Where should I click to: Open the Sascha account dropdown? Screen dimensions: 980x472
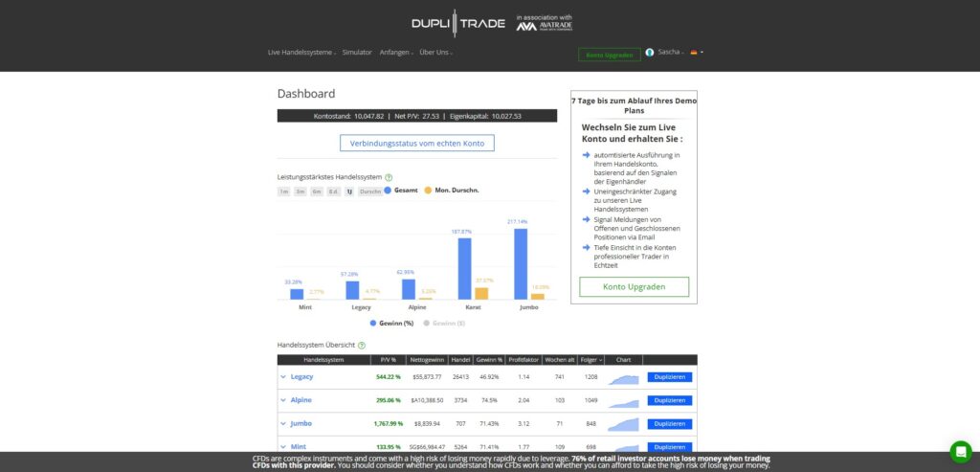click(x=671, y=53)
